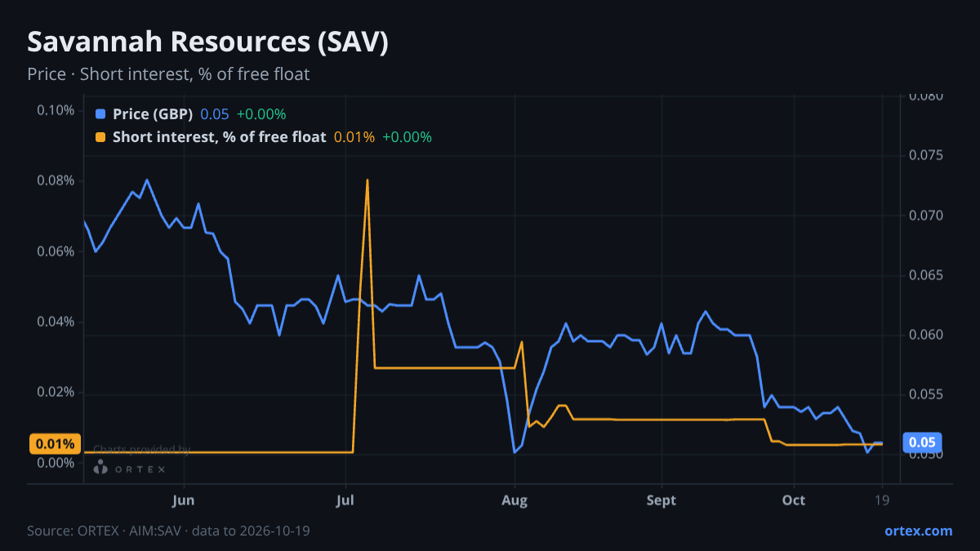
Task: Click the orange 0.01% axis value badge
Action: [55, 444]
